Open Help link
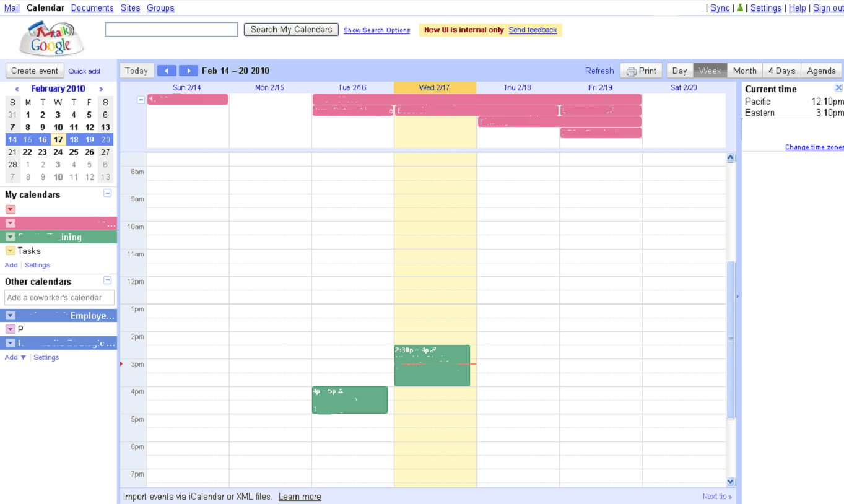This screenshot has height=504, width=844. click(798, 8)
